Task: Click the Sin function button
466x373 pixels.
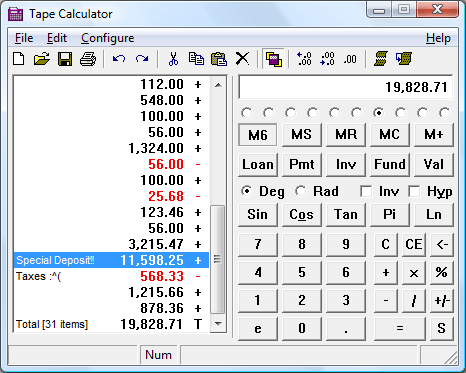Action: [258, 215]
